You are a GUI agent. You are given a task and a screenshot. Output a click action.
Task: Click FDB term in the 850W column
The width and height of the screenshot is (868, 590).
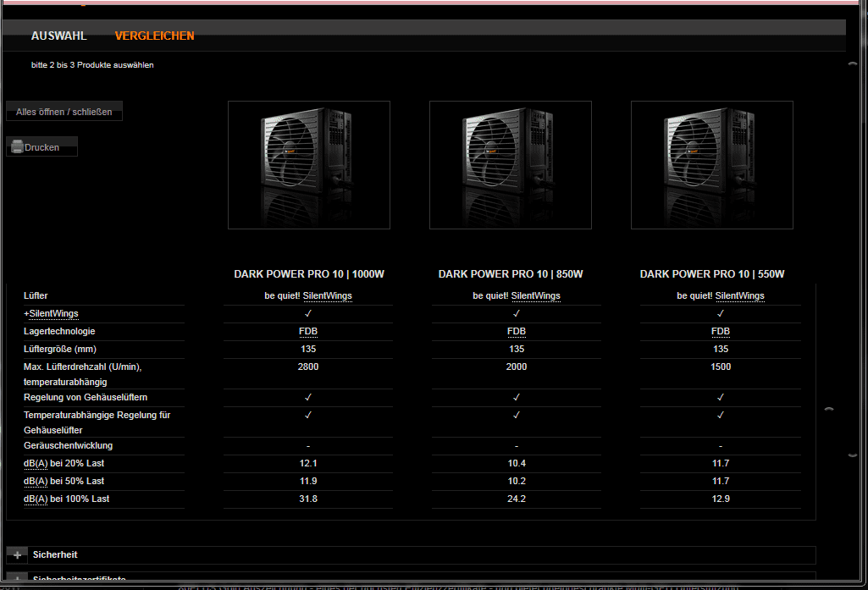tap(517, 331)
